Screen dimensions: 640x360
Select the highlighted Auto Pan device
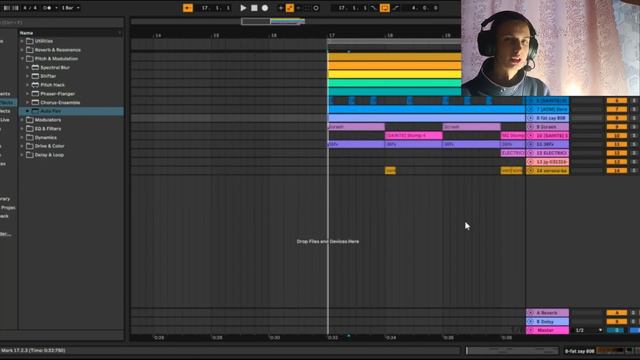coord(71,111)
